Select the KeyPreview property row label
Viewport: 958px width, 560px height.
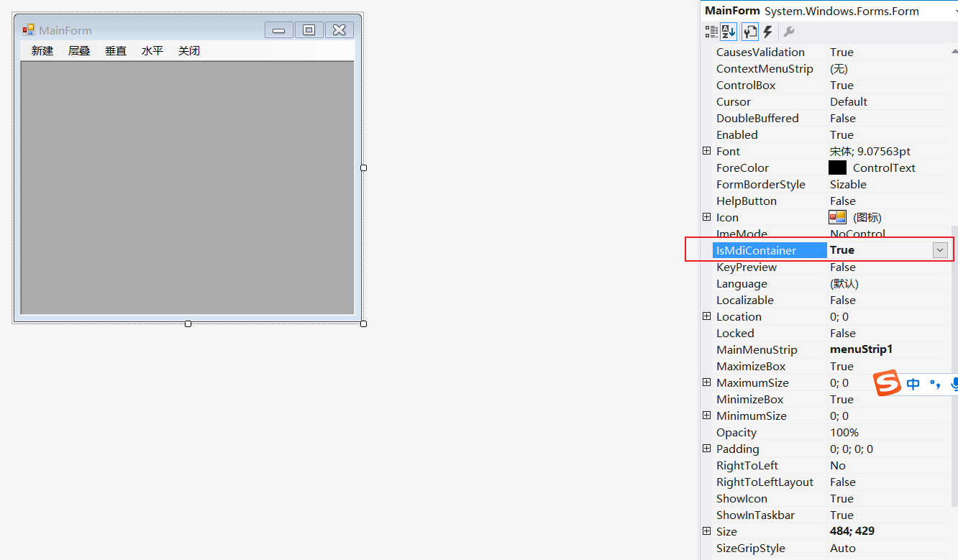[747, 267]
